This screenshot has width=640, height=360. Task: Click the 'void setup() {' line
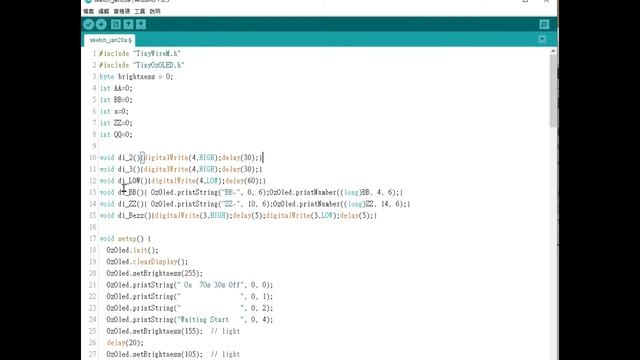point(125,238)
